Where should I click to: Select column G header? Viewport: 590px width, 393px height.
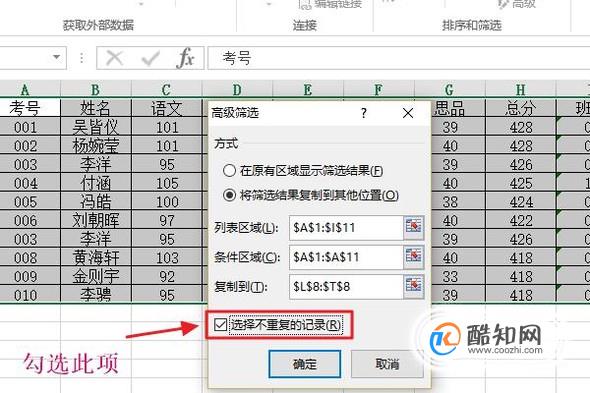[450, 90]
